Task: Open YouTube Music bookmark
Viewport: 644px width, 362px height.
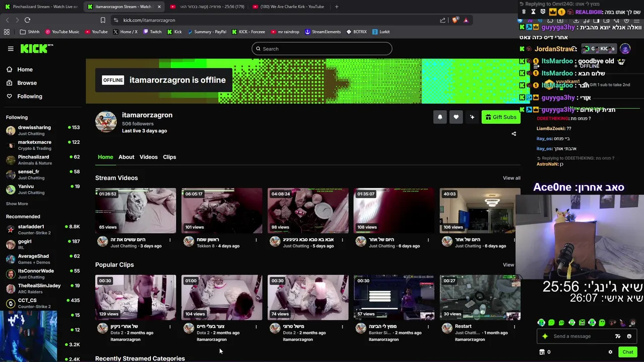Action: tap(62, 32)
